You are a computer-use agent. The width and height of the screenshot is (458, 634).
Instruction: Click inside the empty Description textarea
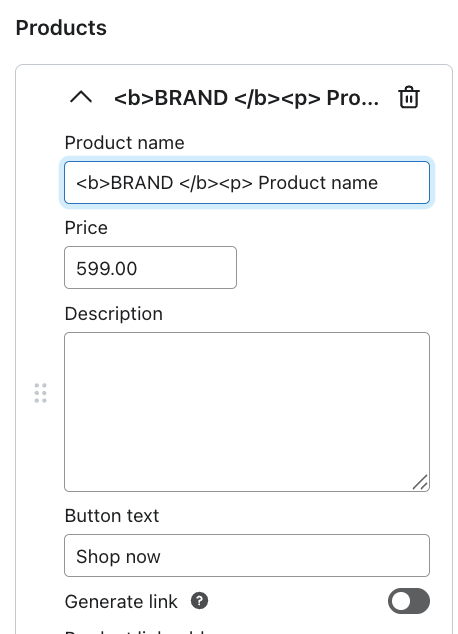coord(247,412)
